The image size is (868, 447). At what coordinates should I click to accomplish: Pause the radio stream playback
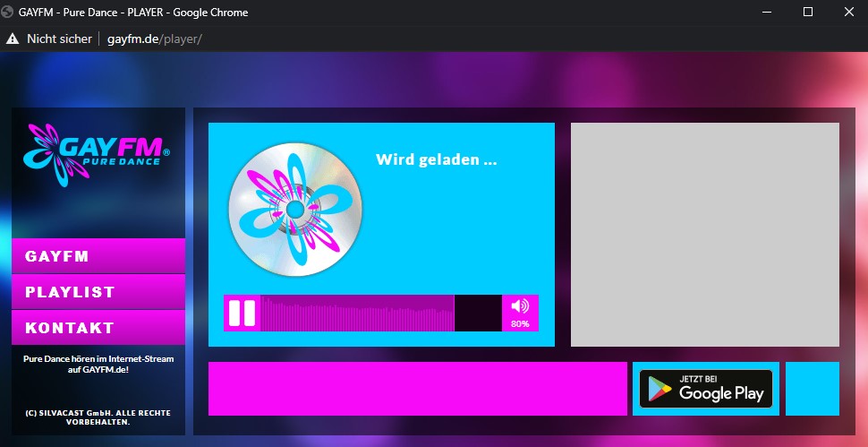[242, 314]
